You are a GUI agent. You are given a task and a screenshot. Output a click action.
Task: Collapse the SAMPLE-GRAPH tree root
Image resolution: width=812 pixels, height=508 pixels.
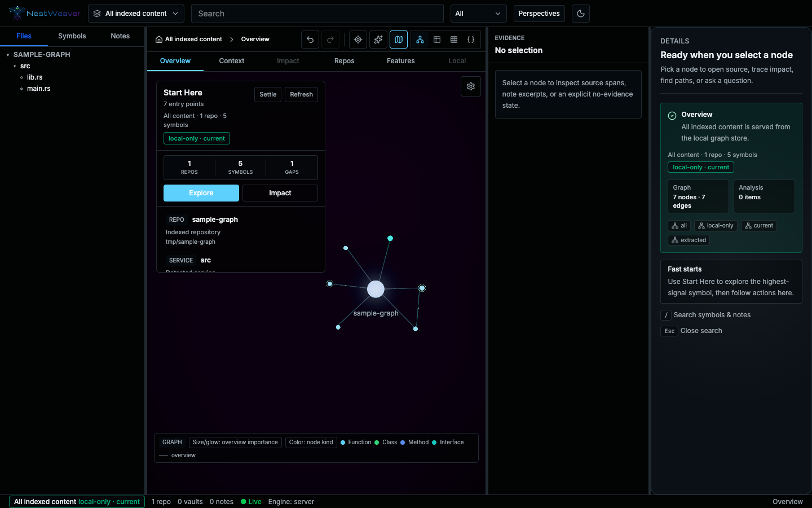coord(8,55)
